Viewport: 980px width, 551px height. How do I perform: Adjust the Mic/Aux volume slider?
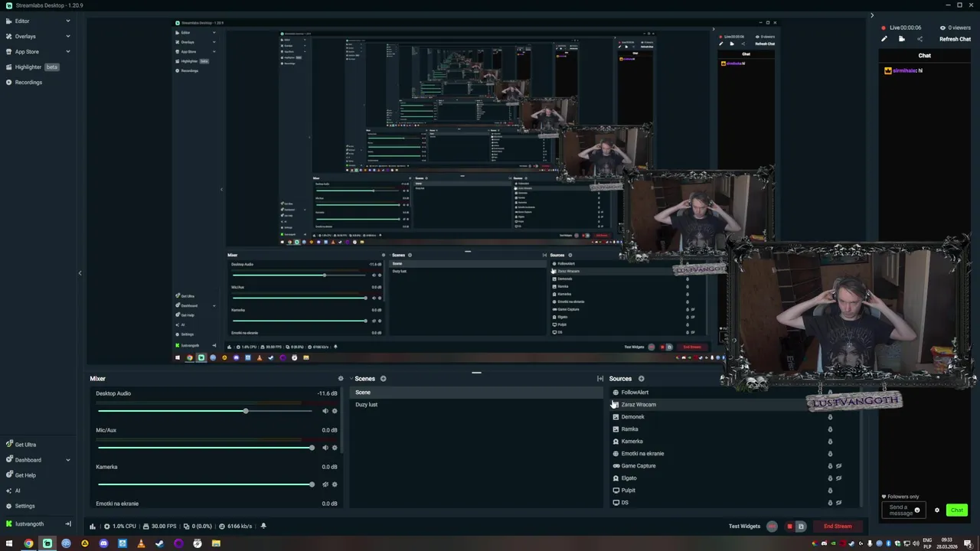point(204,448)
